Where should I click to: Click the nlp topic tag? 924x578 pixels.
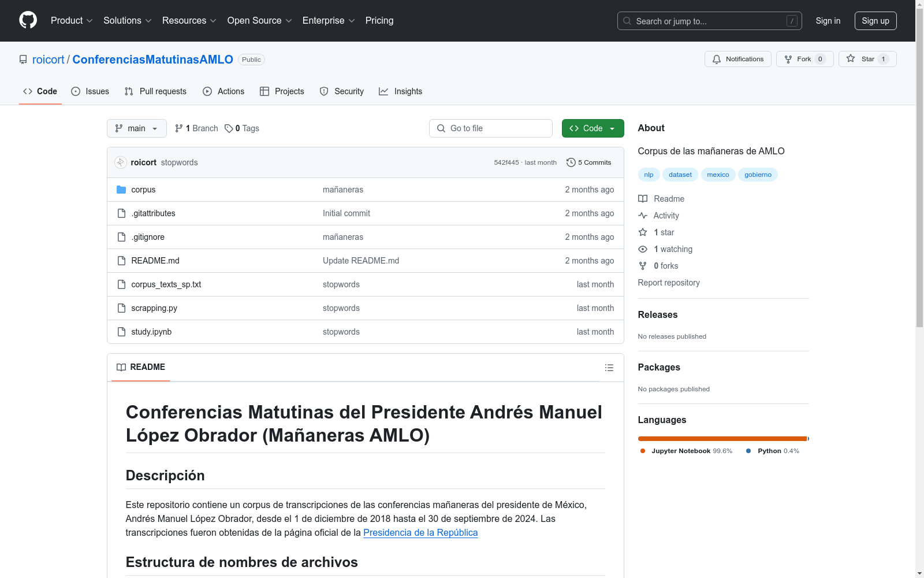[x=649, y=175]
